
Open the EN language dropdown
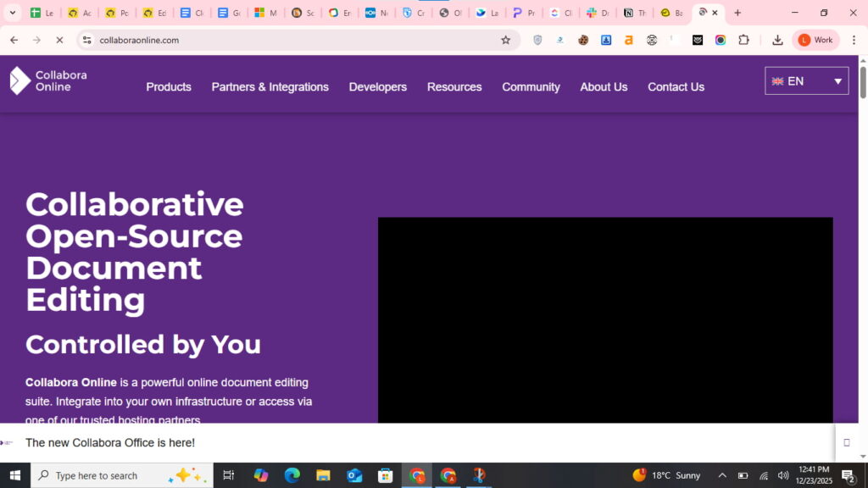coord(806,81)
